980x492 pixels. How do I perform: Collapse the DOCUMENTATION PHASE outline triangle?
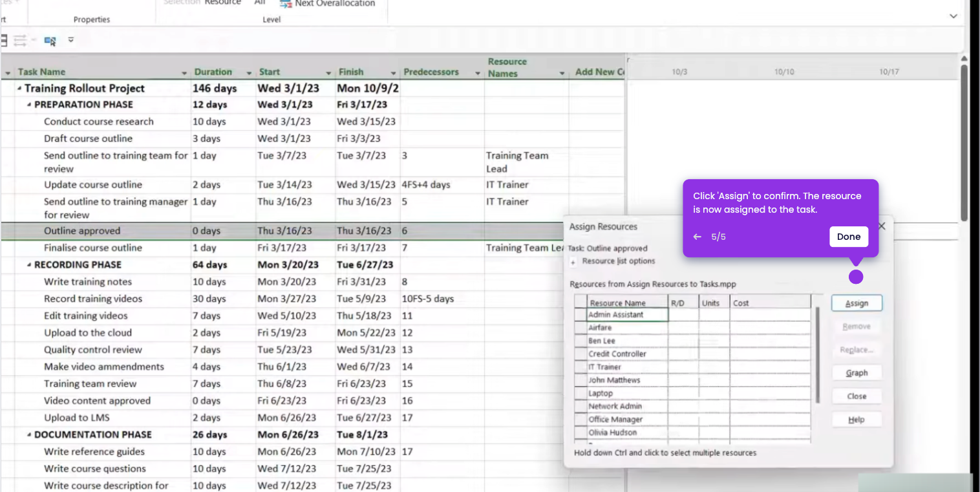tap(29, 435)
